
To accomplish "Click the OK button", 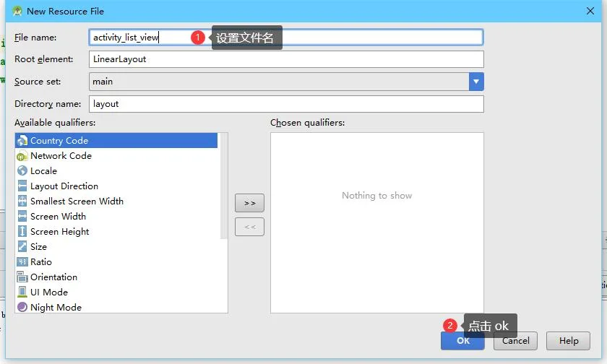I will point(462,341).
